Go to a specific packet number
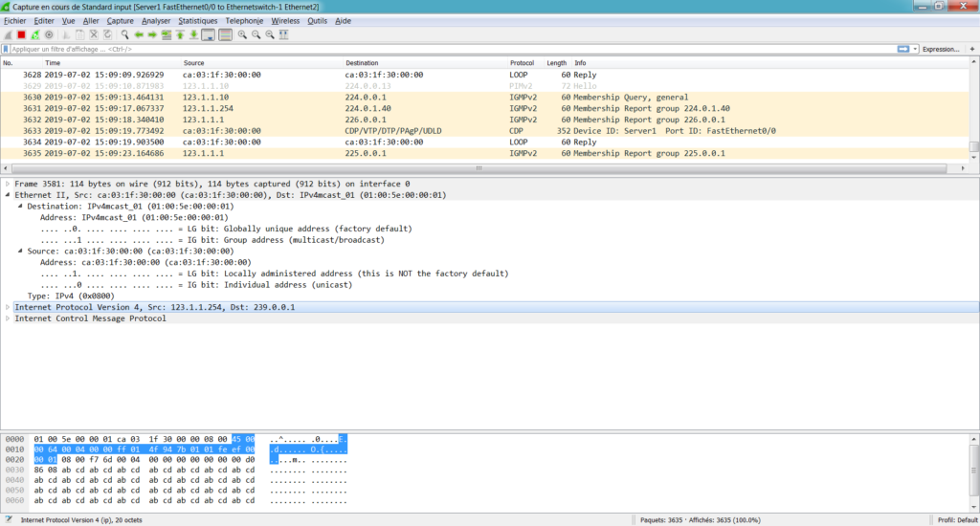 (x=167, y=35)
